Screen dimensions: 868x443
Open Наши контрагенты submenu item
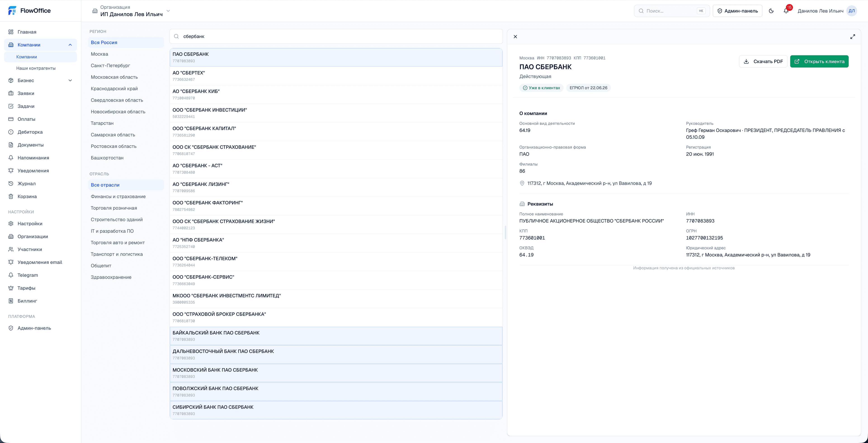[x=40, y=68]
